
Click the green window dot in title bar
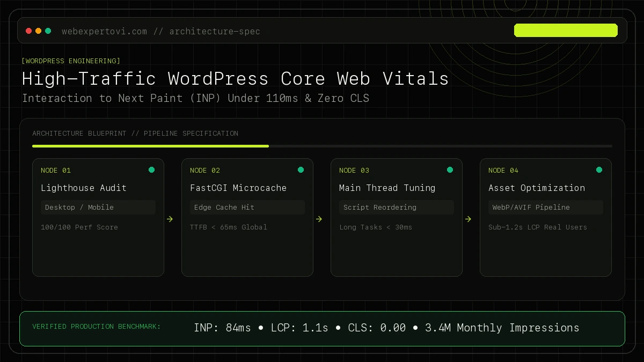[x=48, y=31]
